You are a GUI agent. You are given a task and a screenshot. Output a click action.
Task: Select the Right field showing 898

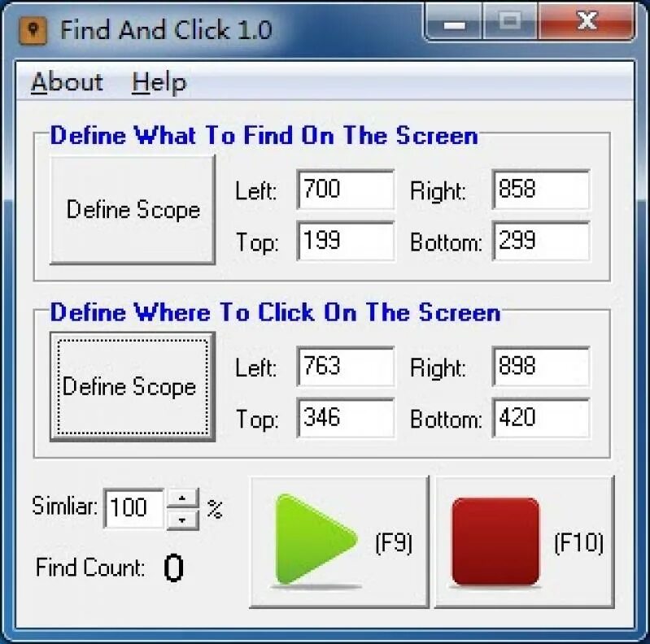click(541, 367)
